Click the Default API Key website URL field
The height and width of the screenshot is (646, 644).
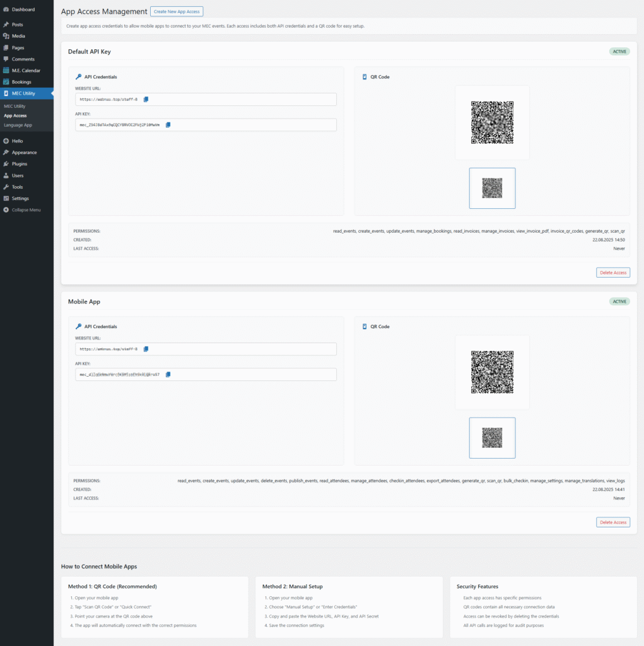[x=206, y=99]
